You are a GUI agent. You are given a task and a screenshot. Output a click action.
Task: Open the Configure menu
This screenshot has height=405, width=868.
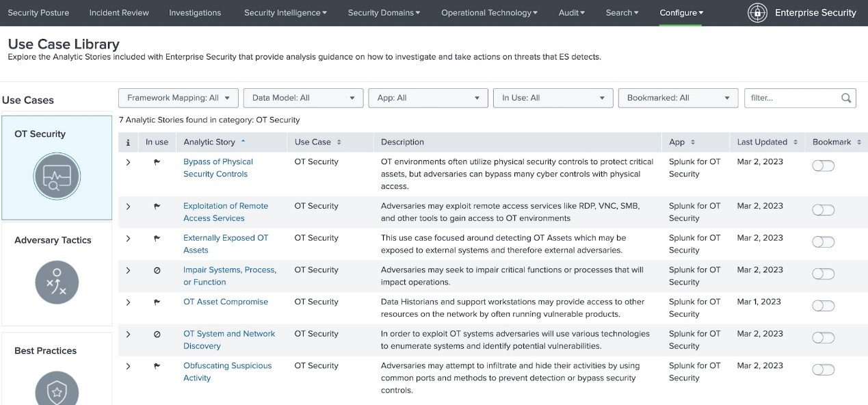[681, 13]
